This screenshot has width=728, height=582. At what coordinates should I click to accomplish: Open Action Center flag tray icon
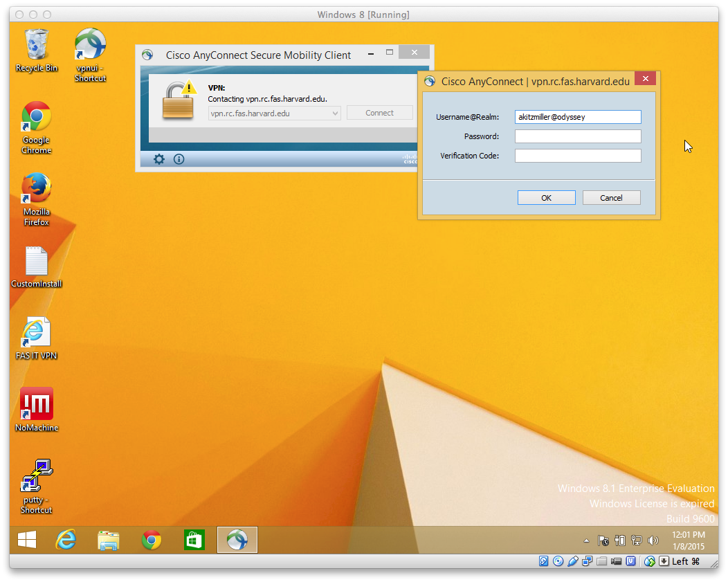tap(603, 540)
